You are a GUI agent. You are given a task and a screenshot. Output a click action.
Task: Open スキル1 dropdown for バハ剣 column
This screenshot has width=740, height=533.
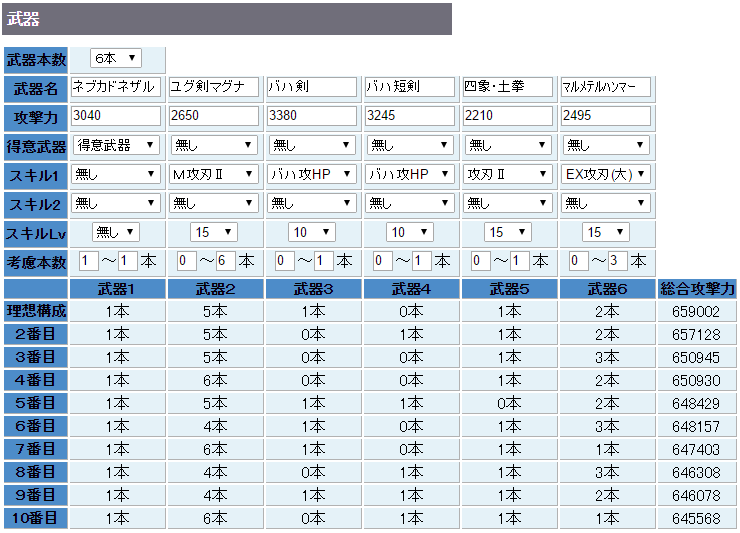coord(311,174)
